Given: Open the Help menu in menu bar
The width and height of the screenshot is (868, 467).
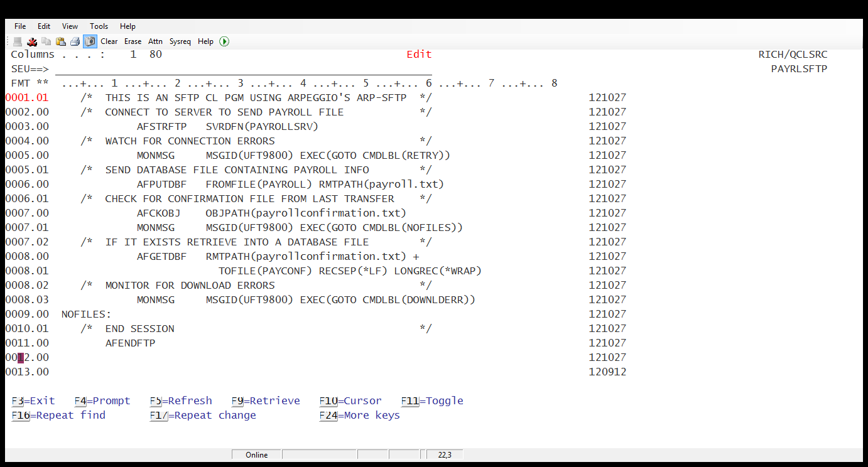Looking at the screenshot, I should pyautogui.click(x=128, y=26).
